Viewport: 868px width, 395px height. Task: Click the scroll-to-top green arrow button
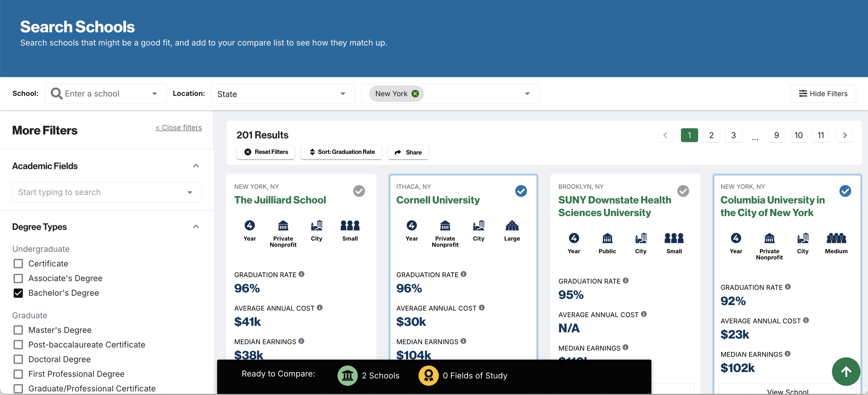pos(846,371)
